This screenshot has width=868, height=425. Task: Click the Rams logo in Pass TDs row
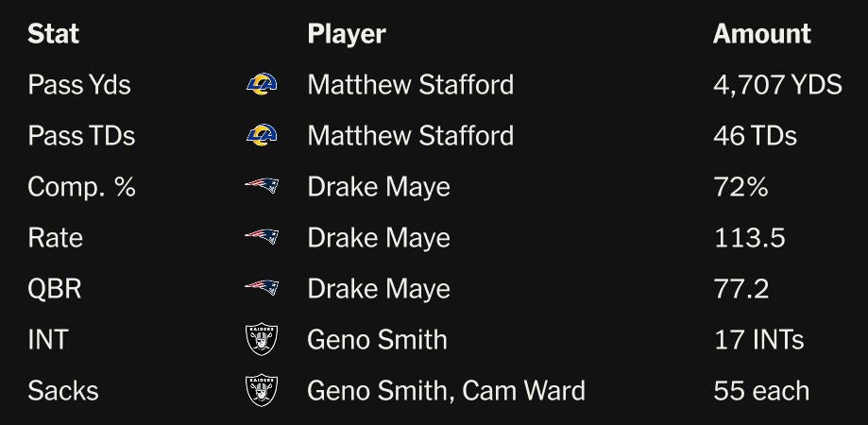(262, 136)
